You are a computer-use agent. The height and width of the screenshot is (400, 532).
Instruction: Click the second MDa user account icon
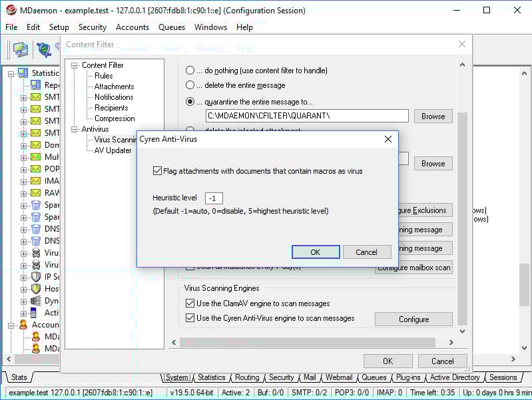(x=36, y=349)
